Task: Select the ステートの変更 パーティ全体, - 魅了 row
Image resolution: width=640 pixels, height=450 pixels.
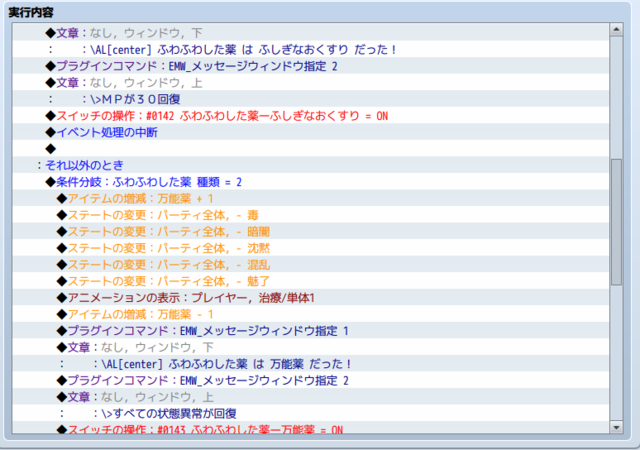Action: tap(311, 281)
